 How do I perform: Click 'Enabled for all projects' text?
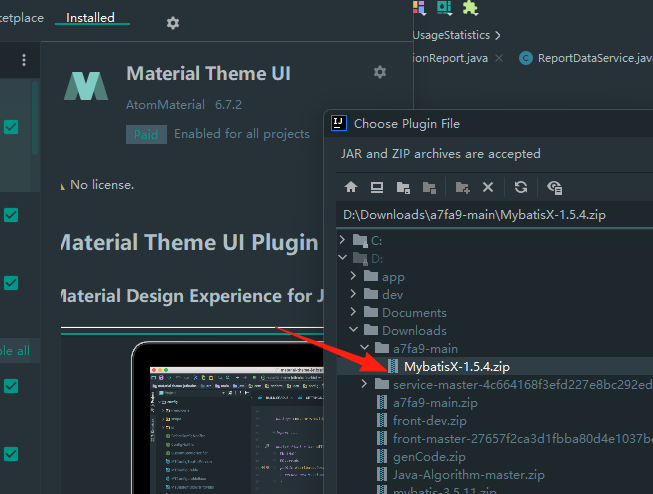point(242,134)
